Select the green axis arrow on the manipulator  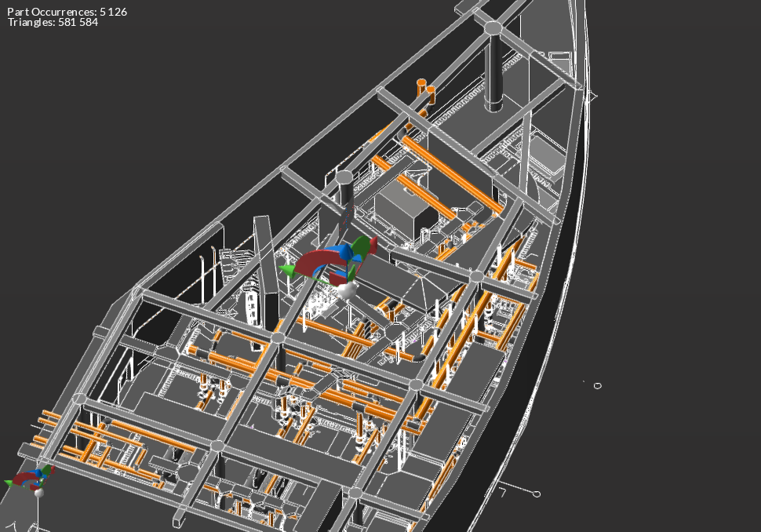(x=286, y=271)
